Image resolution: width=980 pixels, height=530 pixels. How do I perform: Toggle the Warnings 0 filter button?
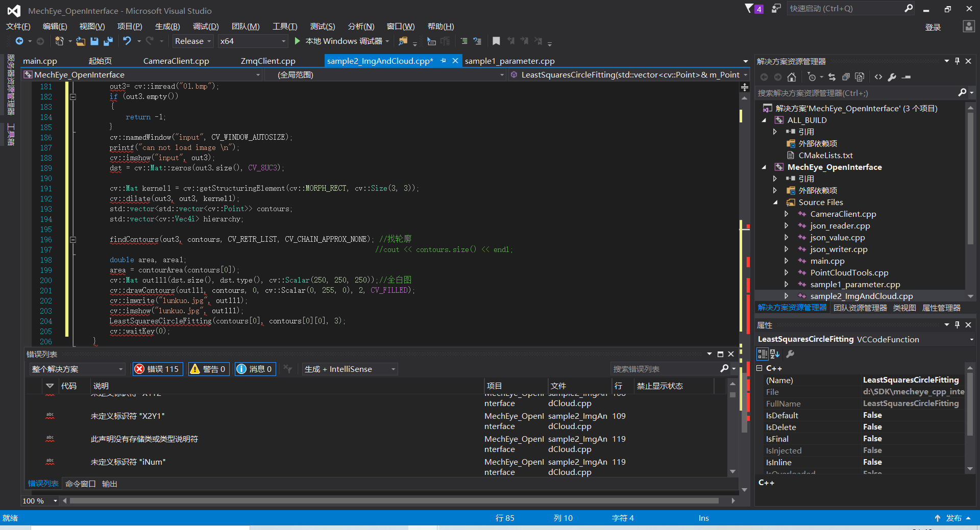(x=209, y=369)
